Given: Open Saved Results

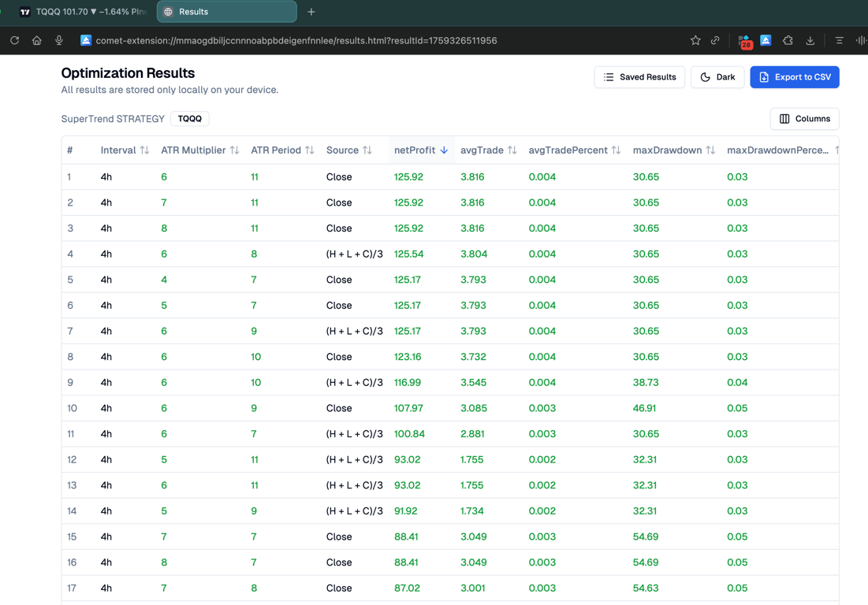Looking at the screenshot, I should (x=639, y=77).
